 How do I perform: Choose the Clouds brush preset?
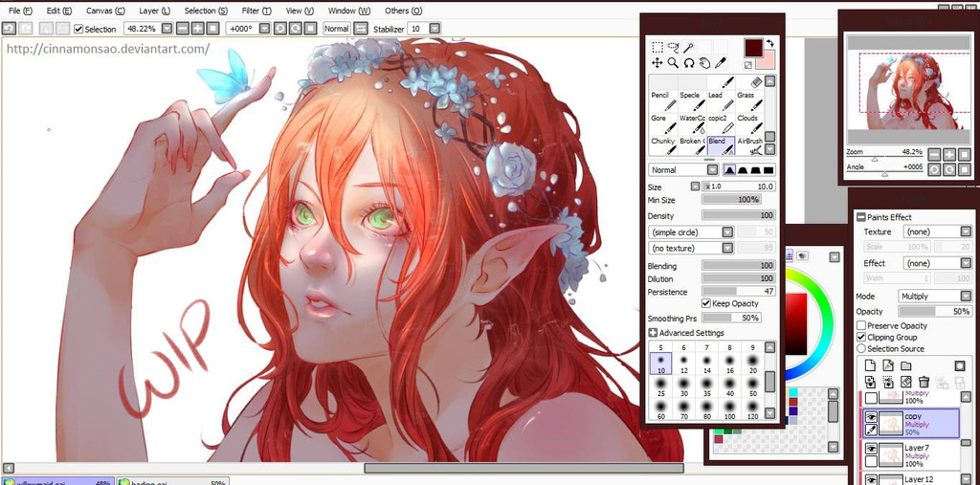pos(750,123)
